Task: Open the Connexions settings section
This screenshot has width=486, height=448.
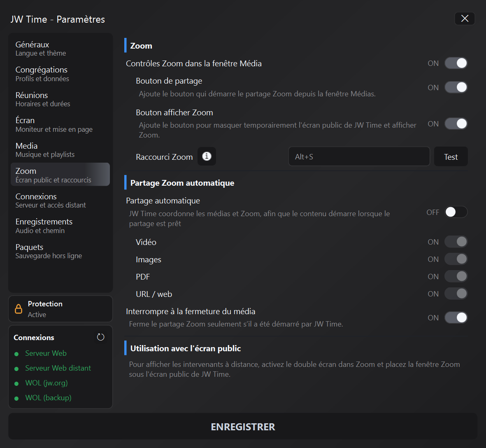Action: pyautogui.click(x=60, y=201)
